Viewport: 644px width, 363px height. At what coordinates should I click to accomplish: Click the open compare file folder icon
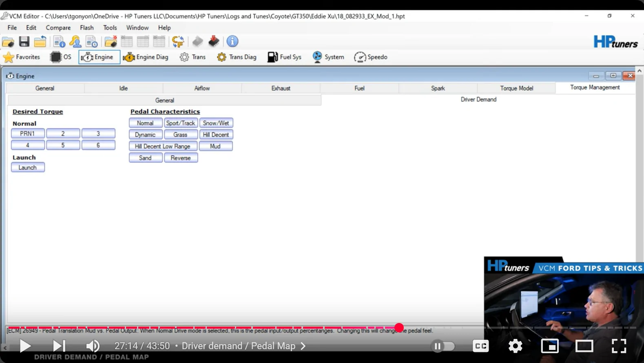[111, 42]
